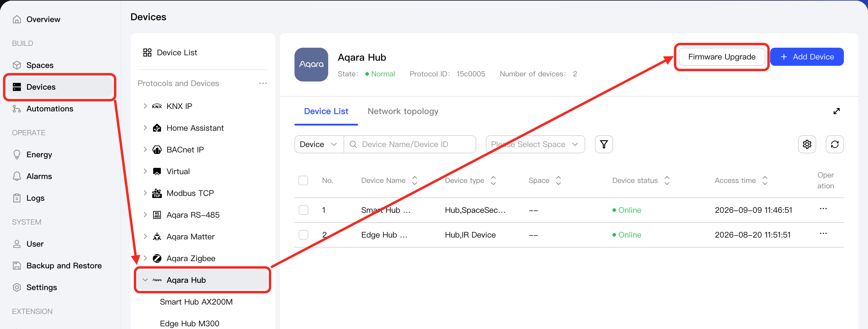Expand the Virtual tree node
868x329 pixels.
pos(145,171)
